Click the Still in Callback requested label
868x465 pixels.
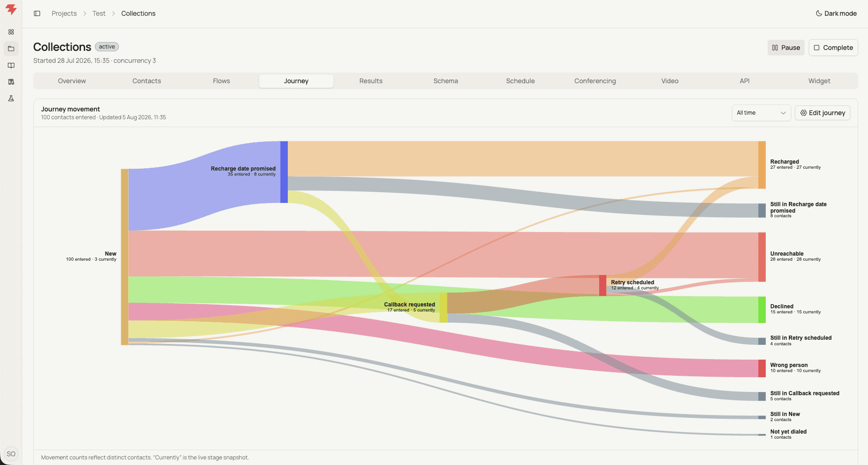(x=805, y=393)
